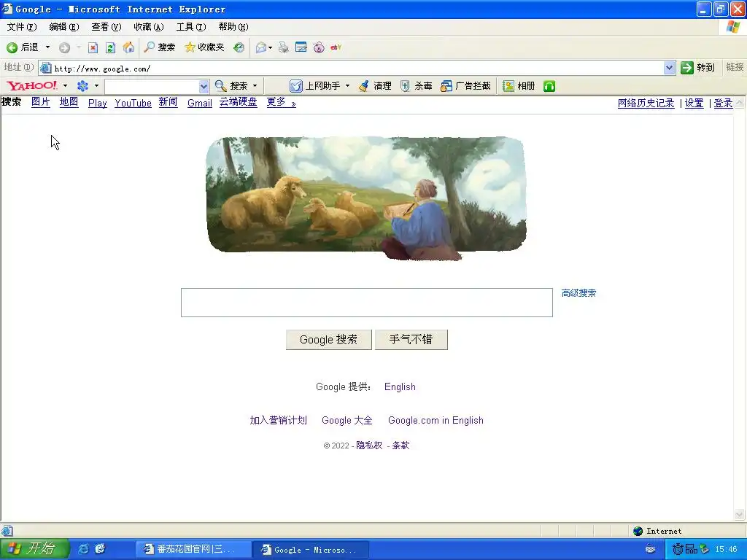The image size is (747, 560).
Task: Switch to 番茄花园官网 taskbar window
Action: click(194, 550)
